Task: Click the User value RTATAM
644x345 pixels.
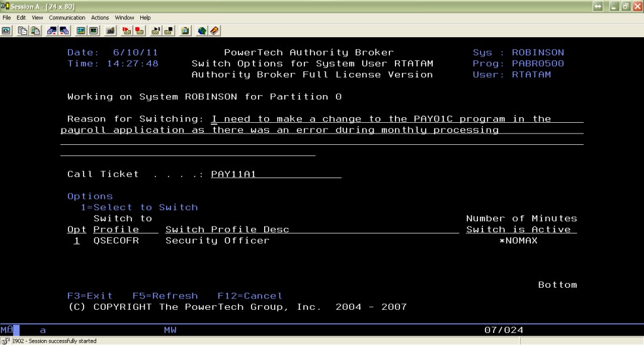Action: (531, 75)
